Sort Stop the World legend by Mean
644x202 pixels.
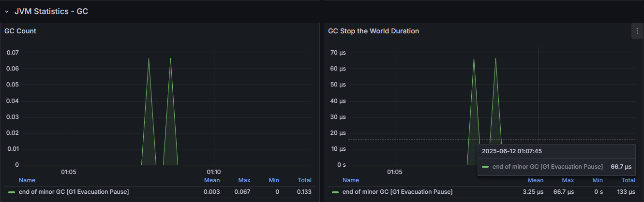tap(536, 180)
